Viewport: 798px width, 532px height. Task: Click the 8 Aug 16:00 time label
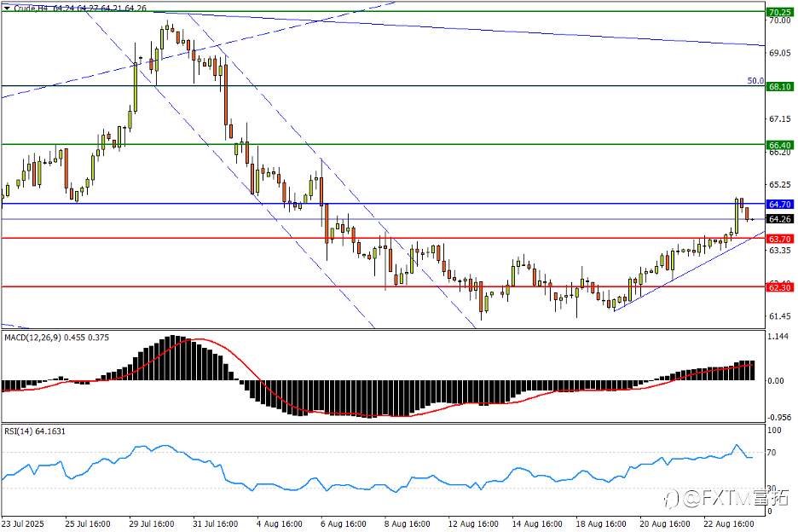point(407,523)
